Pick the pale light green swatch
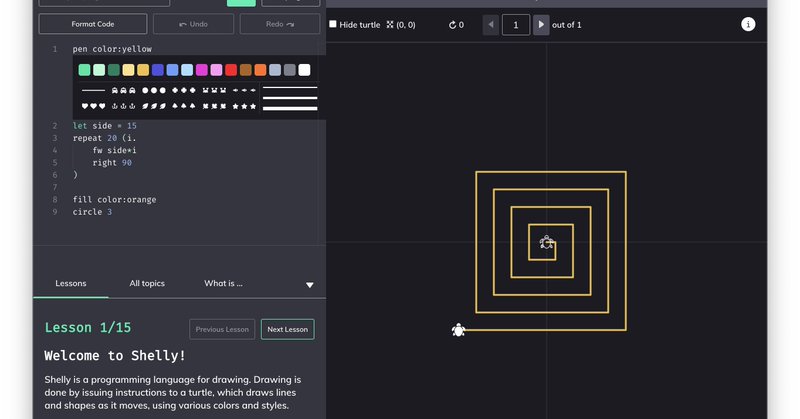Viewport: 800px width, 419px height. point(99,70)
